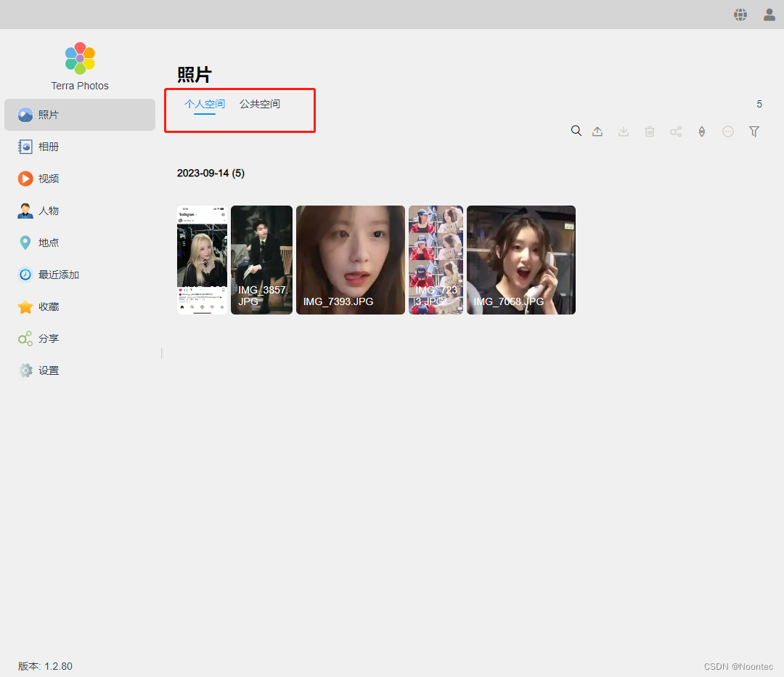Open the more options ellipsis menu
This screenshot has height=677, width=784.
point(728,131)
